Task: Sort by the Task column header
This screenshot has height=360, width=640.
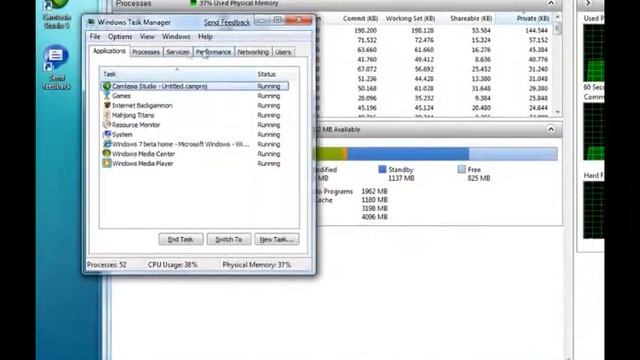Action: 178,74
